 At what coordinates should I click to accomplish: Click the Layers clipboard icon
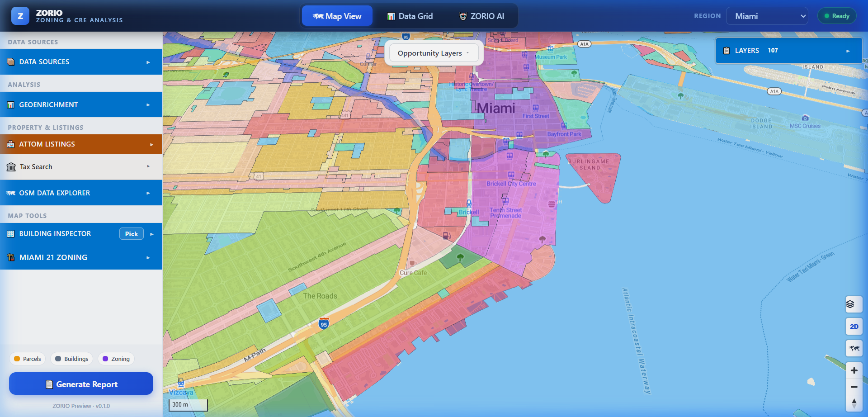[x=726, y=51]
